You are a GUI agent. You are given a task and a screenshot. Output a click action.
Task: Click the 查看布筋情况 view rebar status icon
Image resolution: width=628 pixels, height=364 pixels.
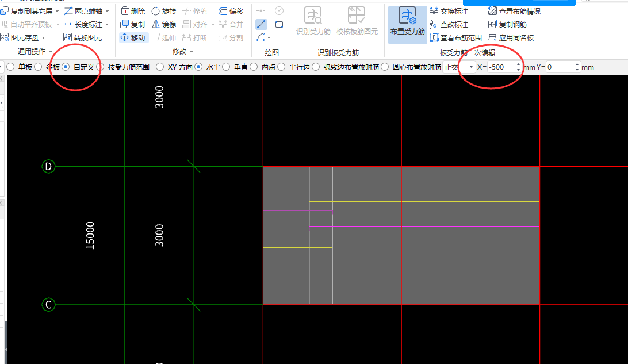[493, 11]
